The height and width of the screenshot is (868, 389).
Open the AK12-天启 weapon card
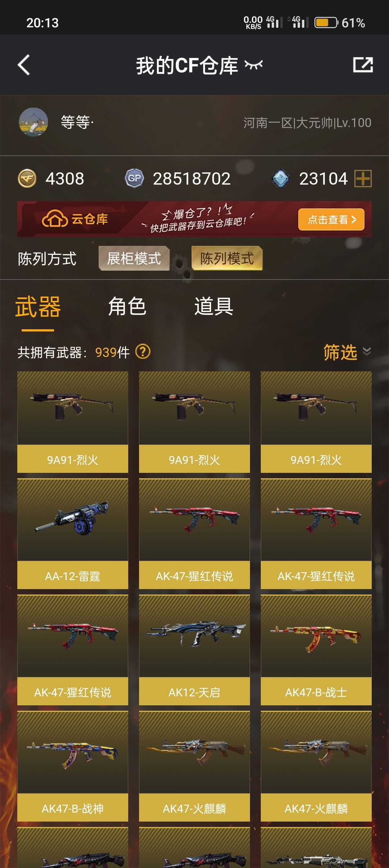pos(194,650)
